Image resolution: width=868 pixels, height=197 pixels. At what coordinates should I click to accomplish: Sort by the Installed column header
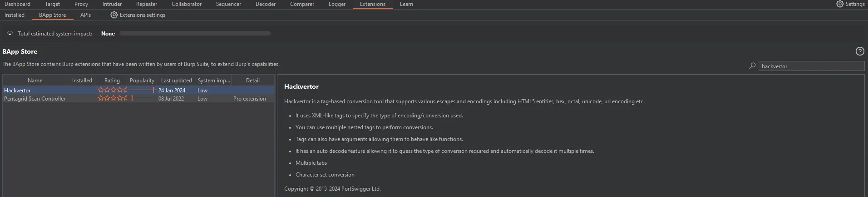coord(82,81)
